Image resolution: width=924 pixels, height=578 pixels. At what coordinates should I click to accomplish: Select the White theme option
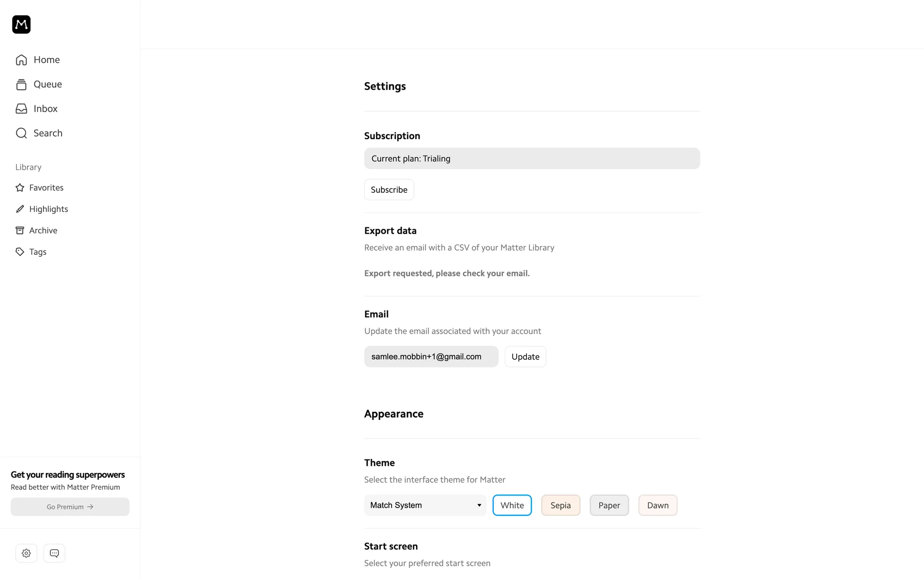tap(512, 505)
